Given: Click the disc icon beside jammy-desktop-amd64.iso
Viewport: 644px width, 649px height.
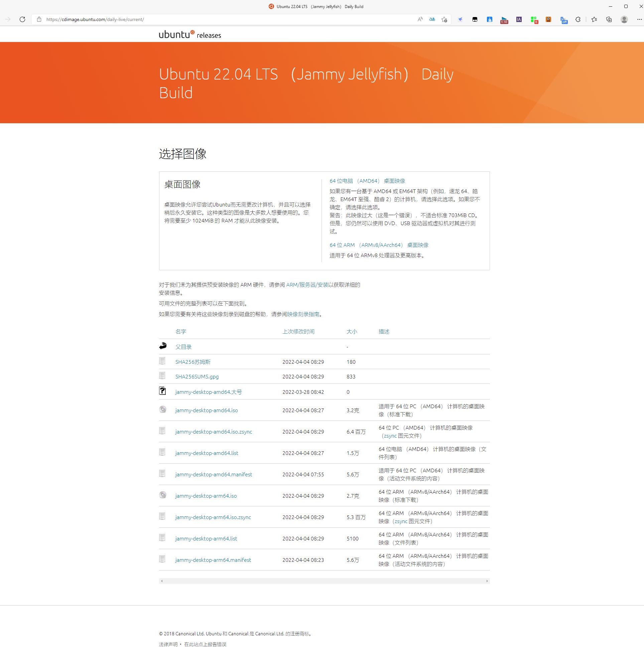Looking at the screenshot, I should (163, 409).
